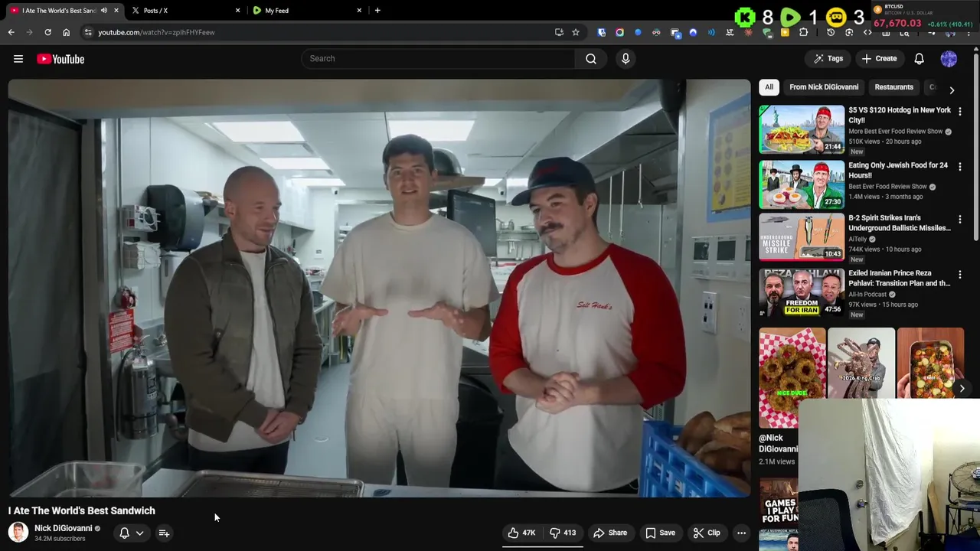Open the more actions three-dot menu below the video
Screen dimensions: 980x551
pyautogui.click(x=741, y=533)
